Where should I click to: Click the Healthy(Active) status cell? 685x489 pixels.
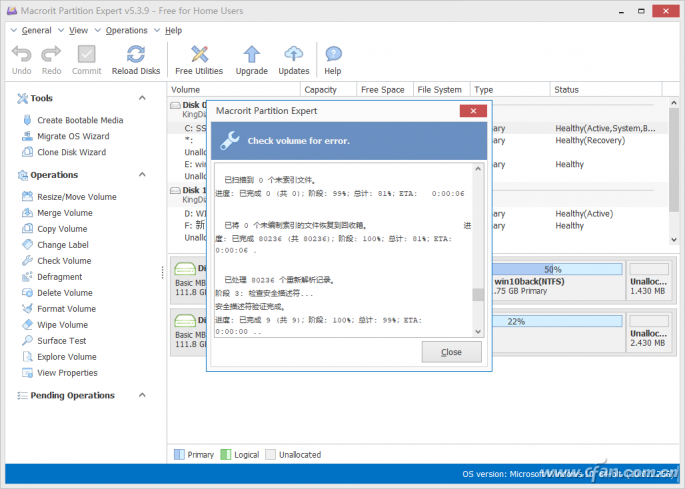(584, 214)
